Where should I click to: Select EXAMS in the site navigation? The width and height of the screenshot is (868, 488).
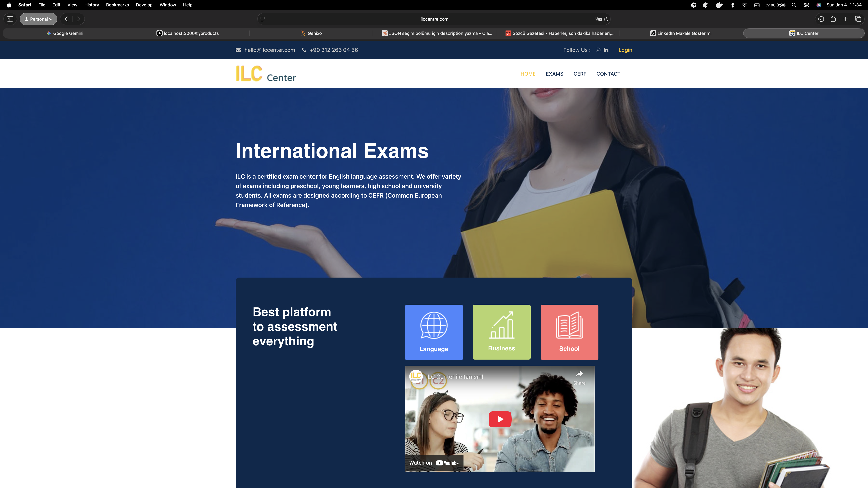point(554,73)
